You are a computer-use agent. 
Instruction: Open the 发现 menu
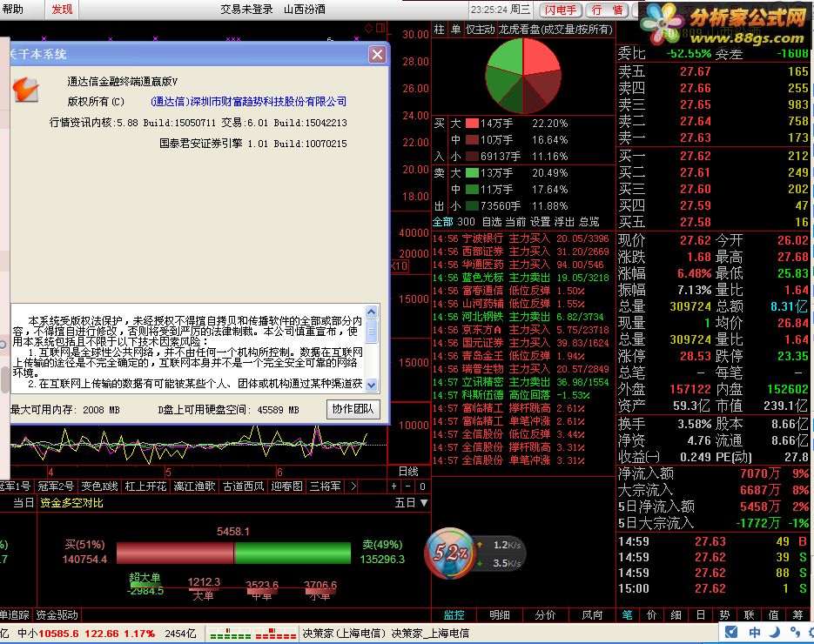click(62, 10)
